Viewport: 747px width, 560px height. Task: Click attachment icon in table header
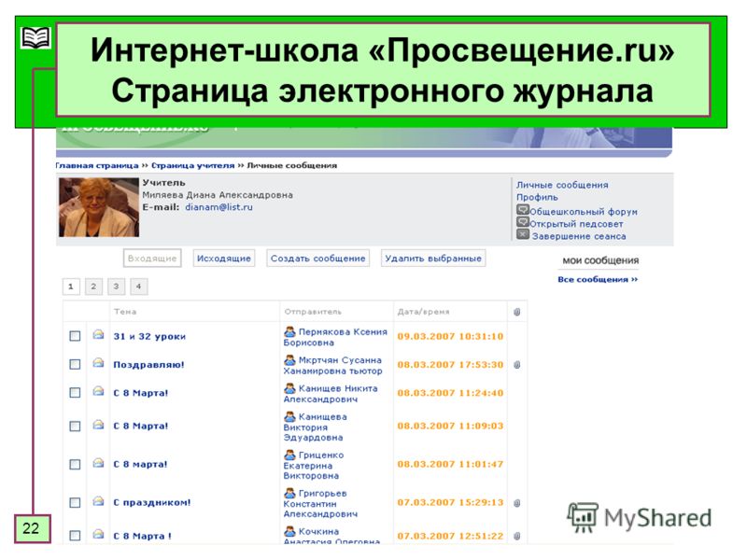point(517,312)
